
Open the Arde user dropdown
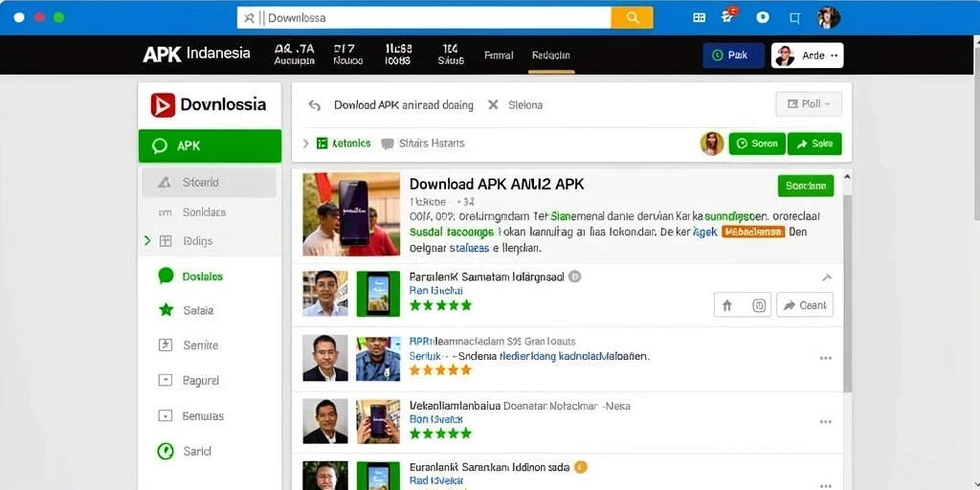pos(807,56)
